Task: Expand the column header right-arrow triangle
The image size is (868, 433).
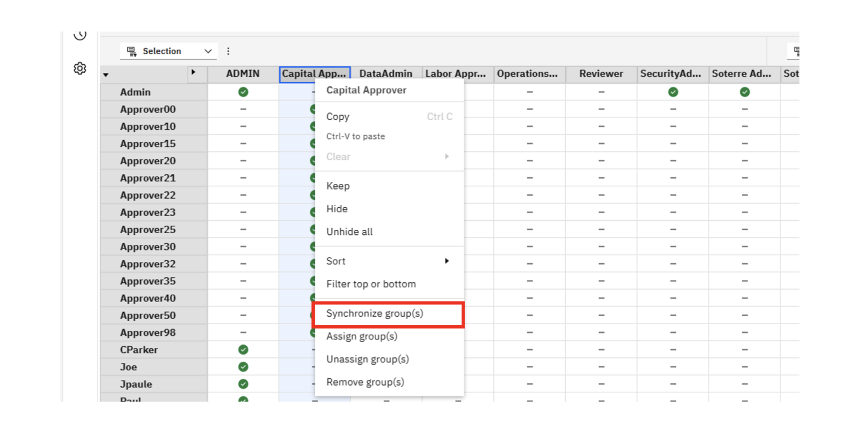Action: pos(194,73)
